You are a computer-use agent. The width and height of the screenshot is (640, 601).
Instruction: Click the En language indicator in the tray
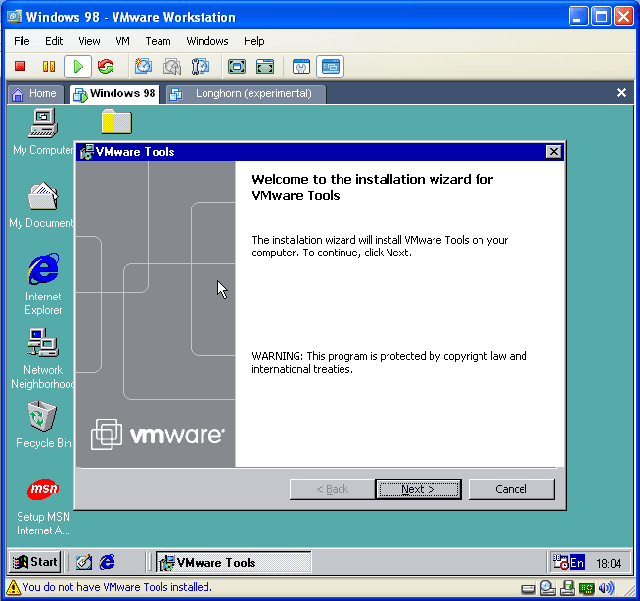(x=577, y=563)
